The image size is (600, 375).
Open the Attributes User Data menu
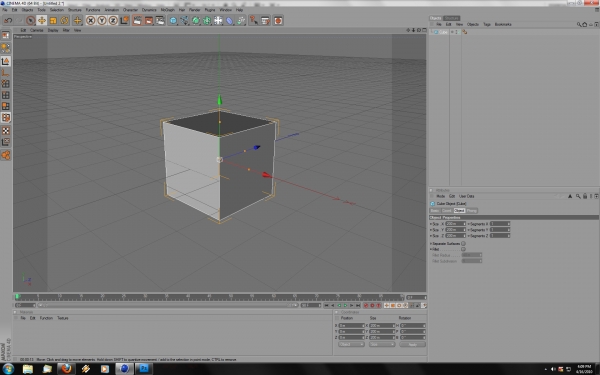tap(466, 196)
